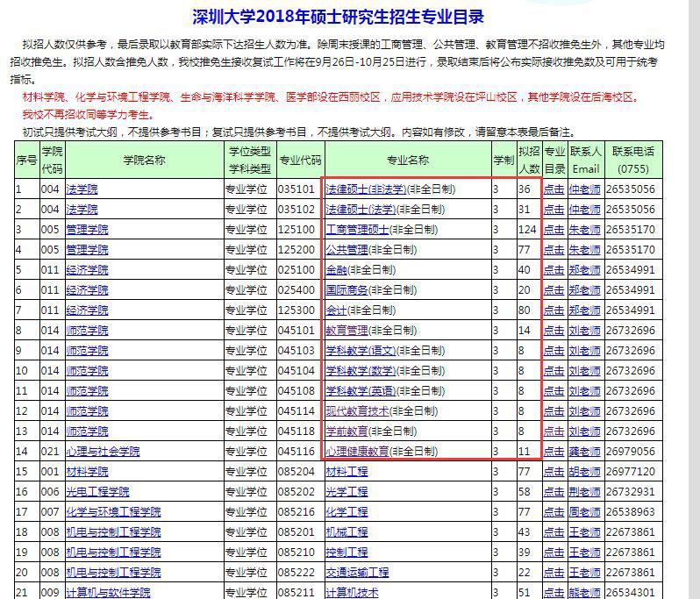Viewport: 700px width, 599px height.
Task: Select major code 035101
Action: tap(296, 189)
